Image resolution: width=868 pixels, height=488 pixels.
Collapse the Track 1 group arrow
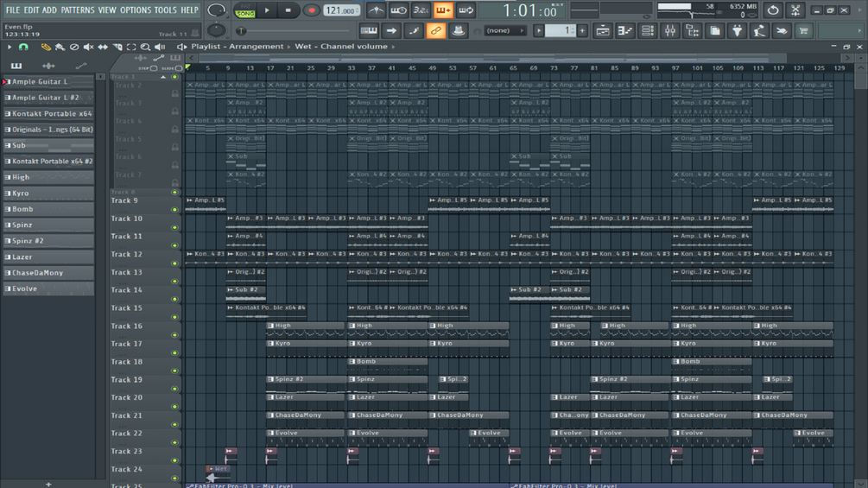coord(163,77)
